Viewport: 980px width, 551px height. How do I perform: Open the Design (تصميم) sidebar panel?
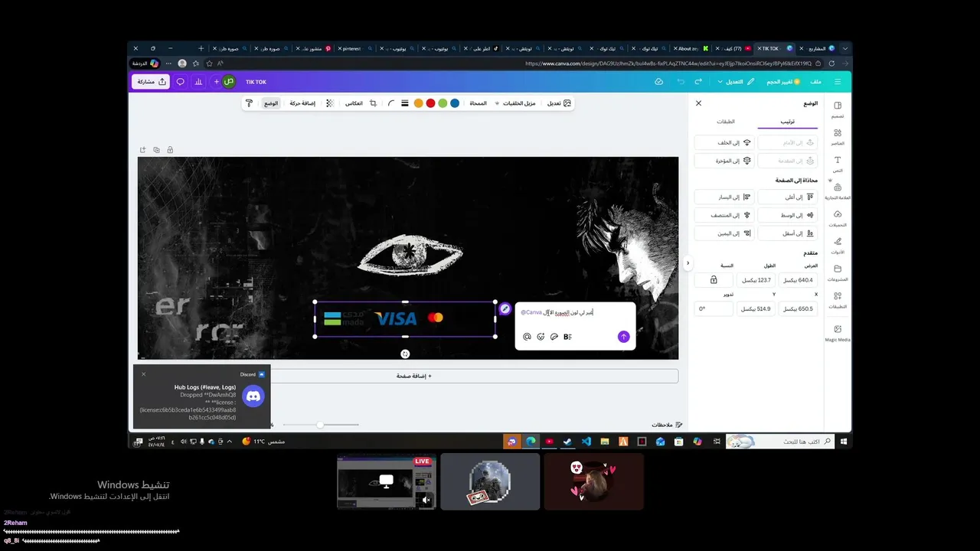tap(838, 109)
